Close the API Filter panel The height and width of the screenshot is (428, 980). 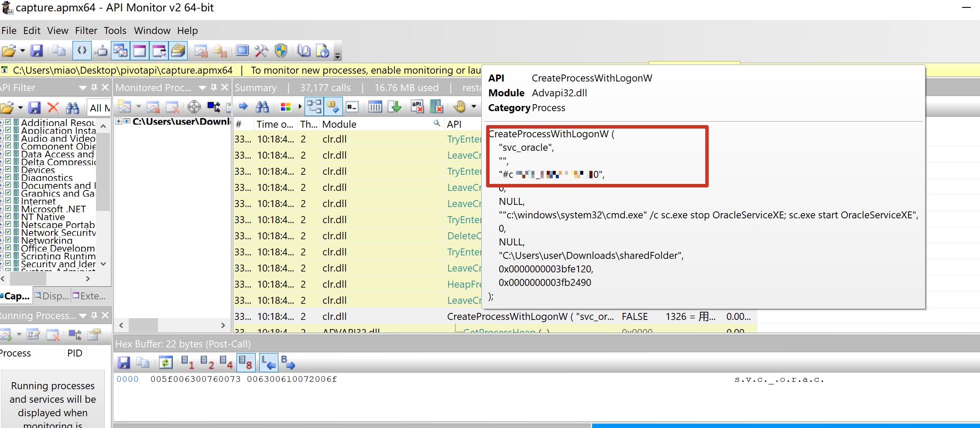[105, 88]
